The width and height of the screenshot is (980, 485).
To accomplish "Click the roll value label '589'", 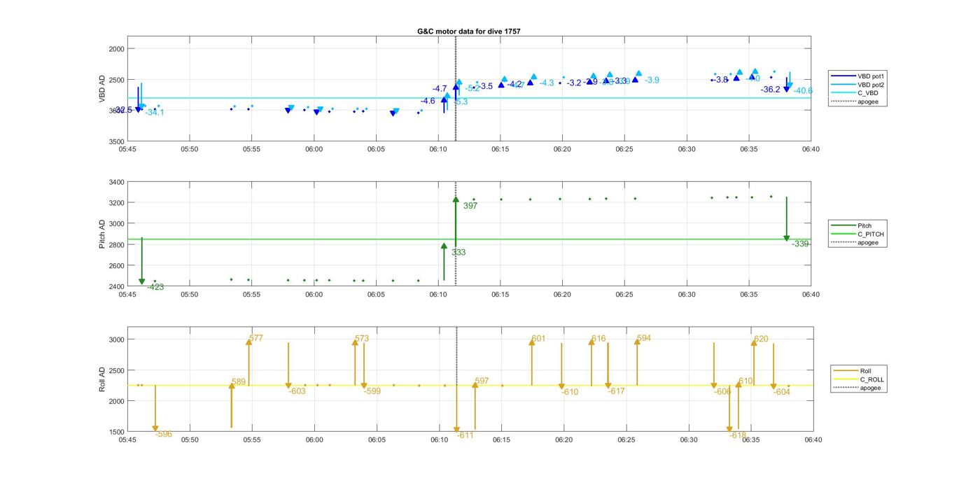I will (x=239, y=382).
